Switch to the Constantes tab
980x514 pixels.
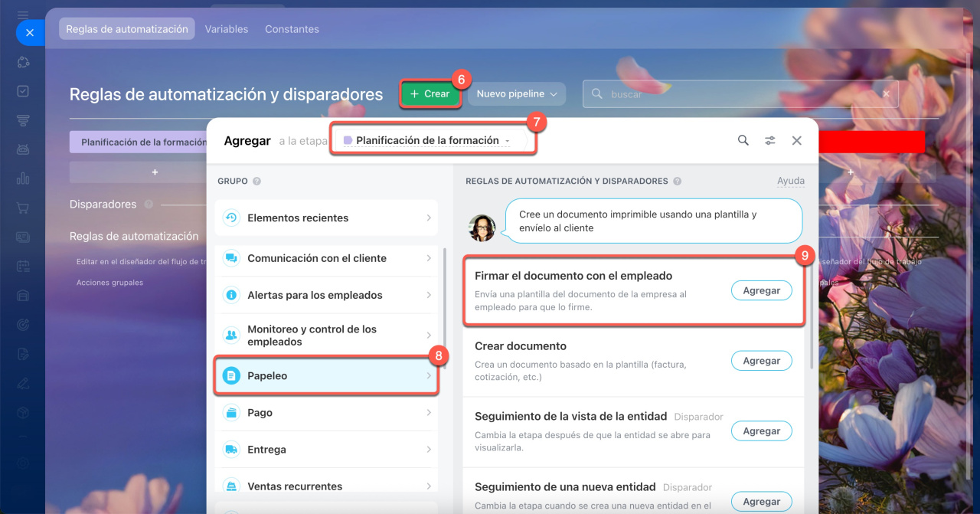pyautogui.click(x=292, y=29)
